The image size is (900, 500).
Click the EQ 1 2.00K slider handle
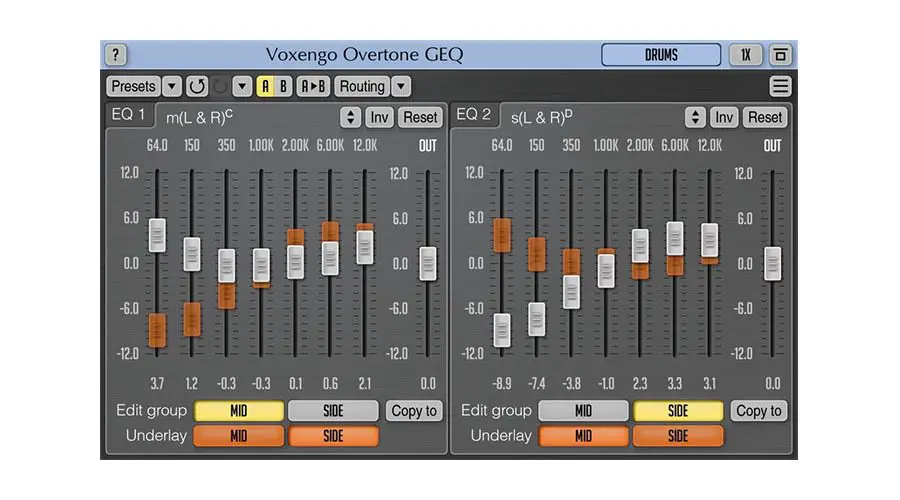tap(296, 262)
